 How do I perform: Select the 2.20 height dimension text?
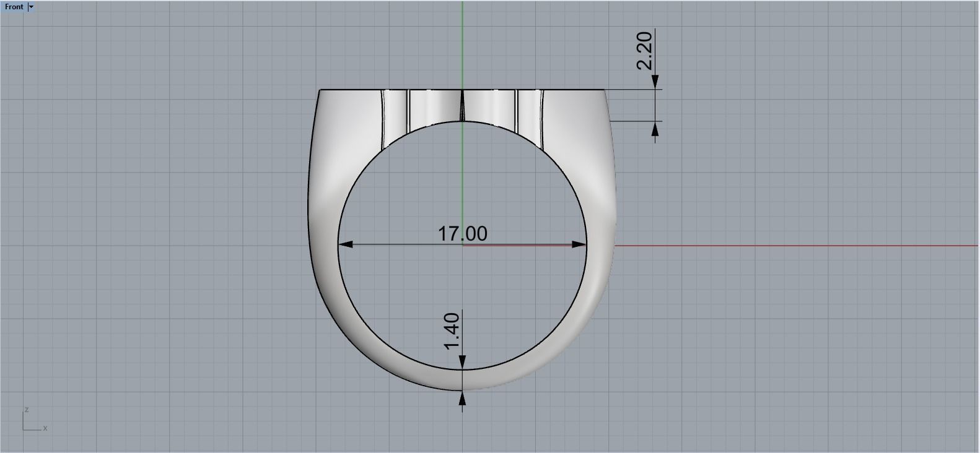tap(644, 50)
